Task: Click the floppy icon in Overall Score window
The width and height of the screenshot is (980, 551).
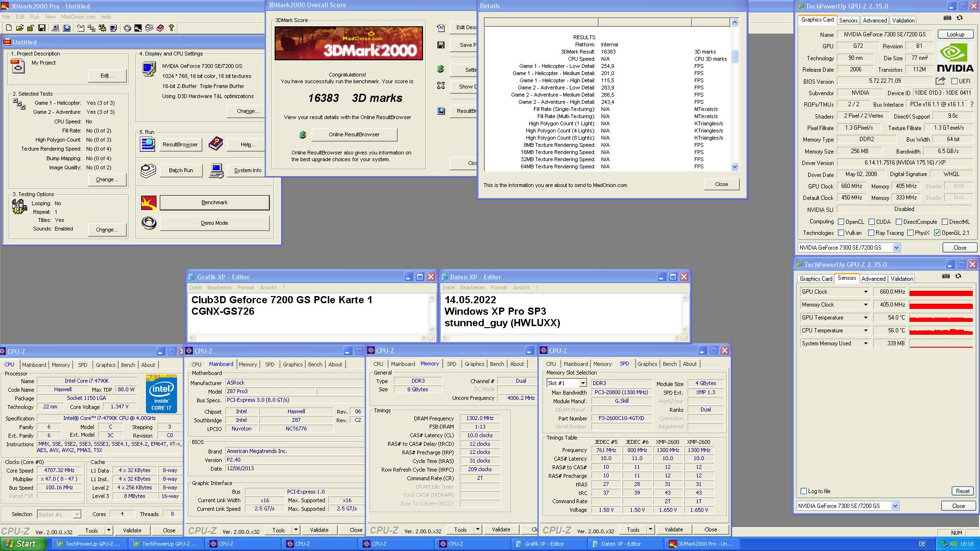Action: click(x=441, y=45)
